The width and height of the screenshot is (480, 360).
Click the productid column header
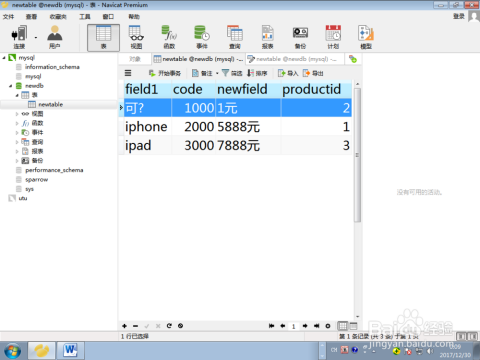[316, 89]
